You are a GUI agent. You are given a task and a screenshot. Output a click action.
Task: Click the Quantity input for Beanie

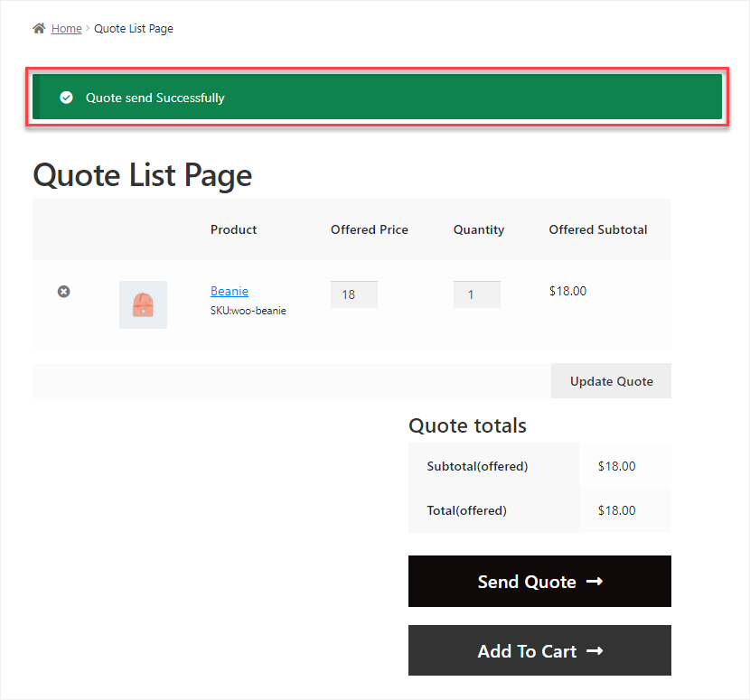coord(476,294)
